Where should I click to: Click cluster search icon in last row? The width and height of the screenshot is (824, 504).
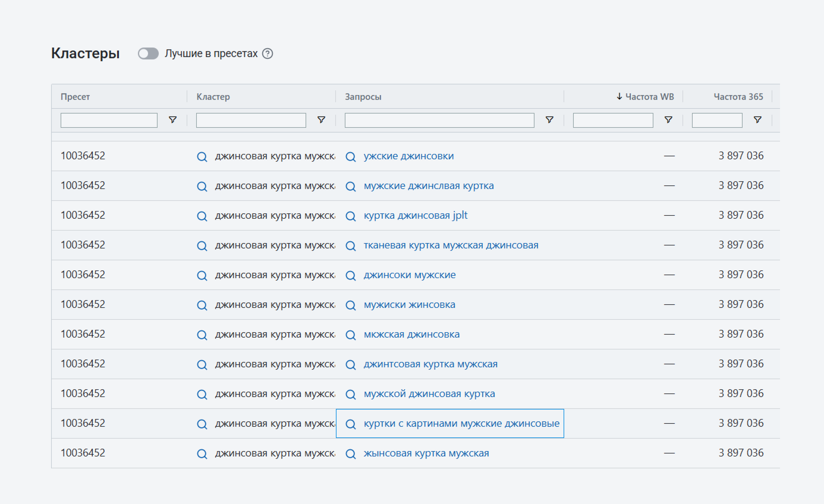(x=202, y=453)
